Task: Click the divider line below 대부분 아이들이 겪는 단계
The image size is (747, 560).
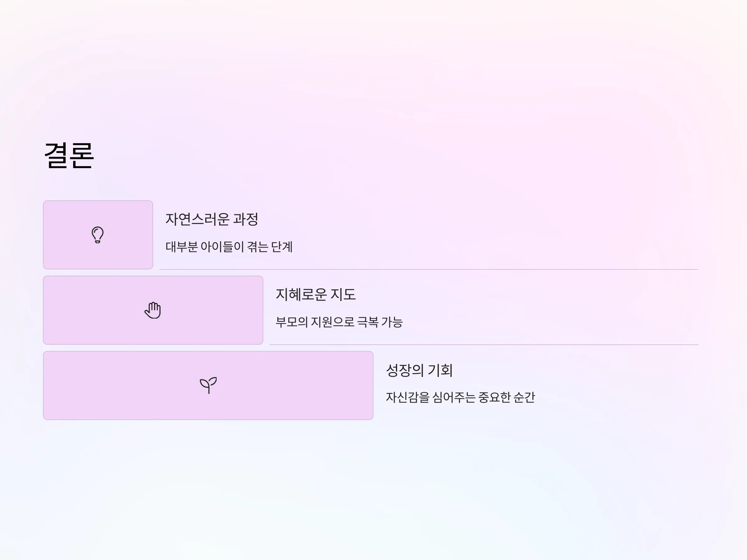Action: pyautogui.click(x=429, y=269)
